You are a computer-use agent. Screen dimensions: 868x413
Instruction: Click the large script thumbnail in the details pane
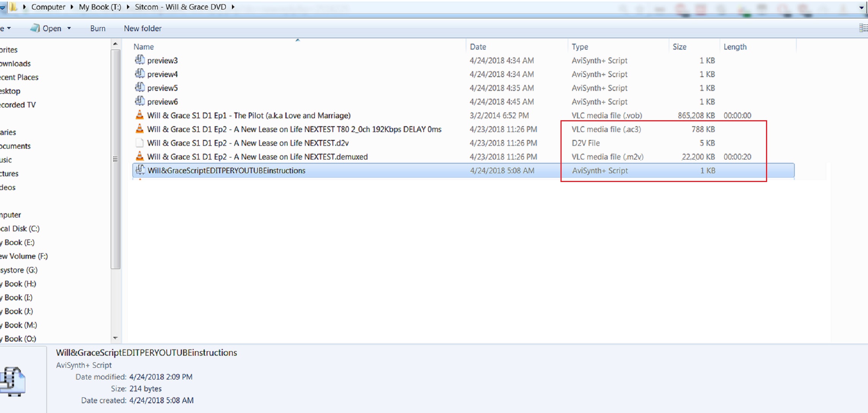pyautogui.click(x=14, y=381)
